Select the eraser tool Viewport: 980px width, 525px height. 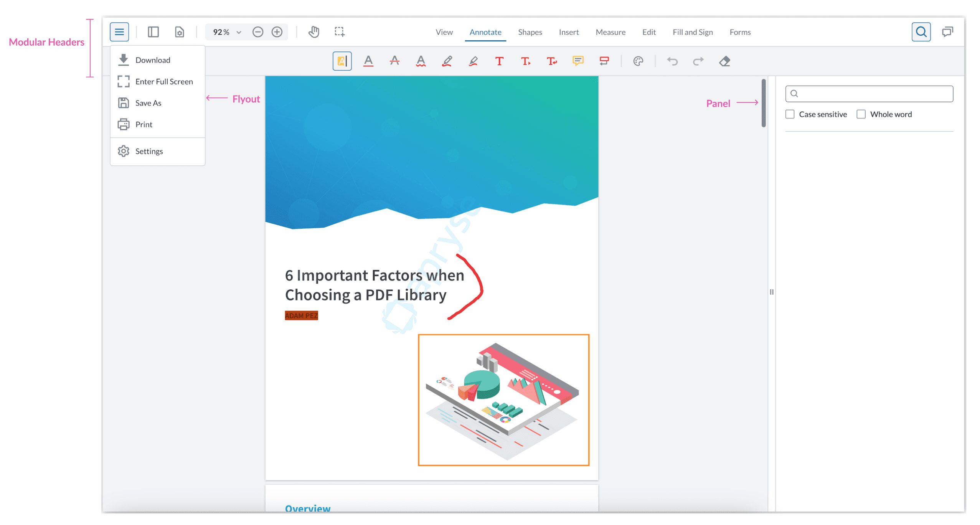pos(724,61)
